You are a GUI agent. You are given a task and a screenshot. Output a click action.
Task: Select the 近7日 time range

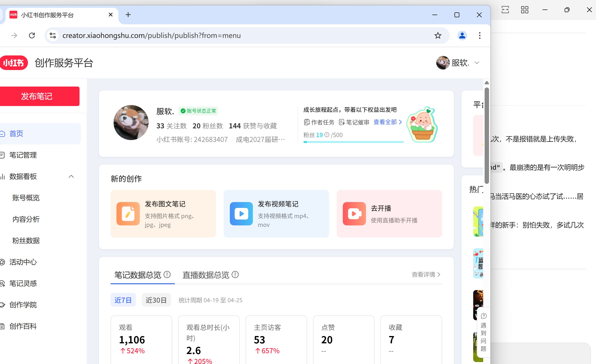coord(123,300)
